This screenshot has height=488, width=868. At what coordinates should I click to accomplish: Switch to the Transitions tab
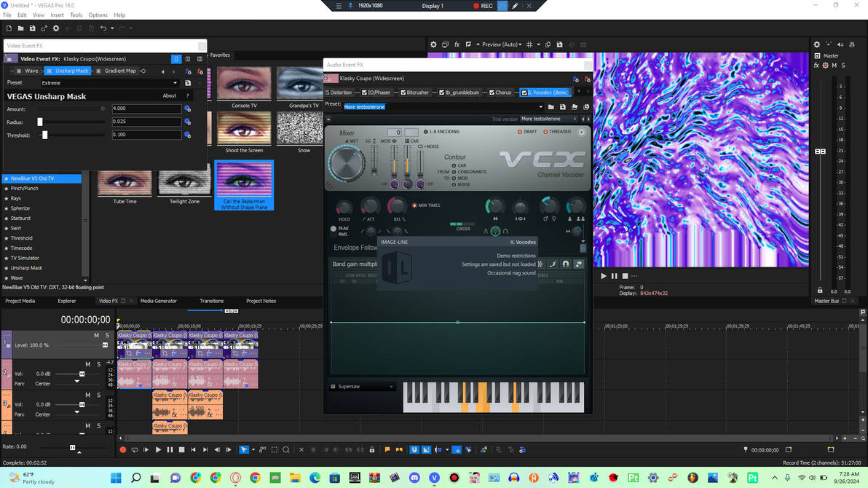point(211,302)
